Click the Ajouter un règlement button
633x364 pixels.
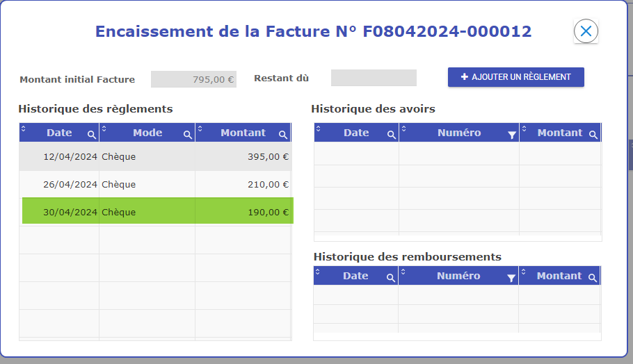(515, 77)
